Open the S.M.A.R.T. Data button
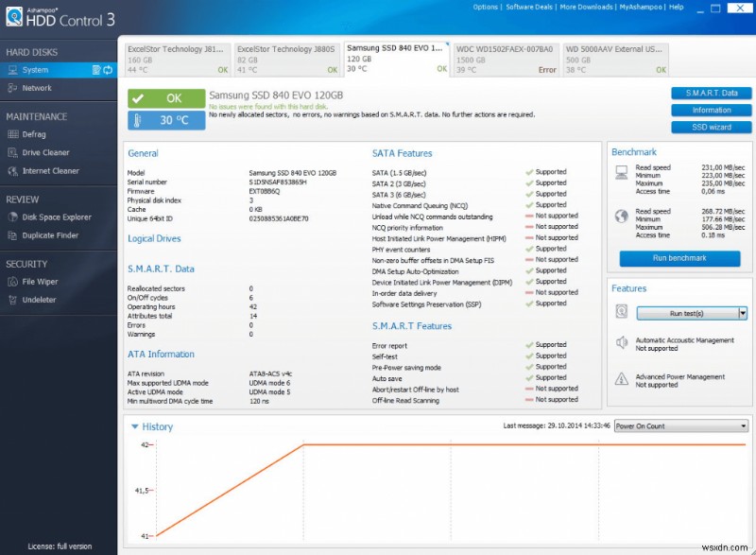This screenshot has width=756, height=555. 710,93
